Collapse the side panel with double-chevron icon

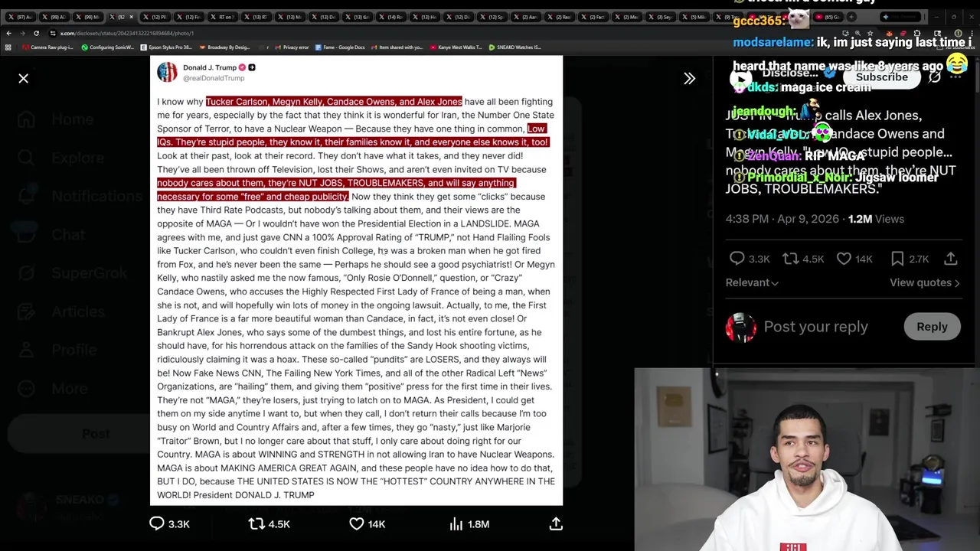tap(689, 78)
